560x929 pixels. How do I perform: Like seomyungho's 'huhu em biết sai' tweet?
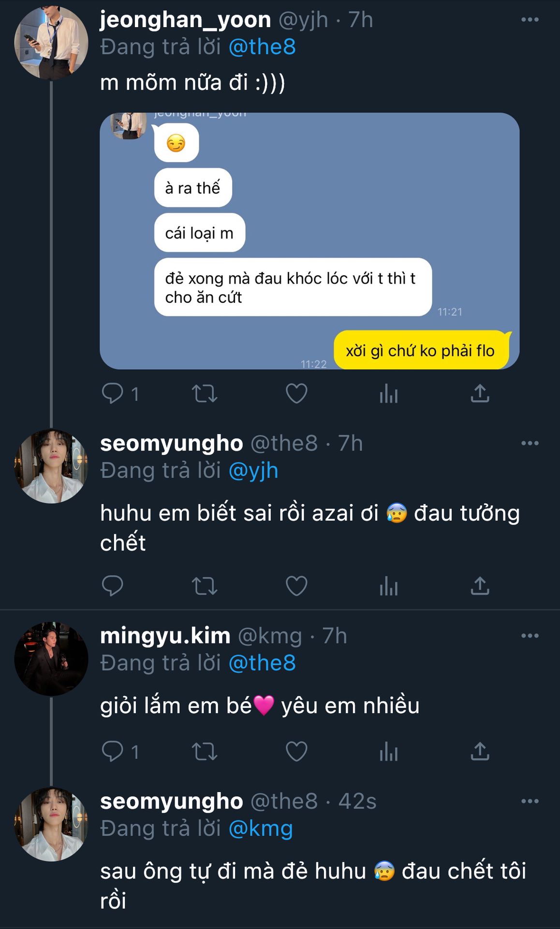[x=296, y=586]
